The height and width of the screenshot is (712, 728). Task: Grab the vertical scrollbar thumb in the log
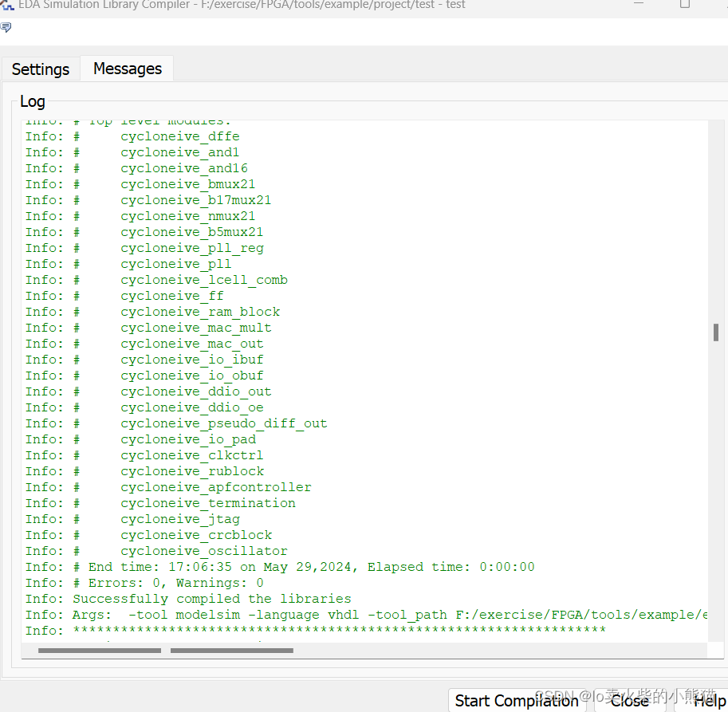tap(716, 332)
